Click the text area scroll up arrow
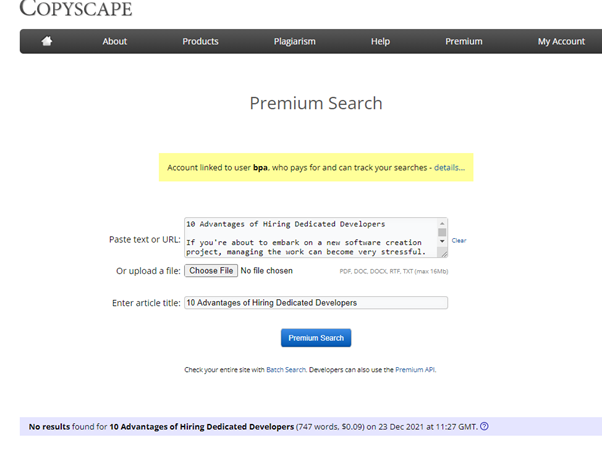Image resolution: width=602 pixels, height=461 pixels. (x=442, y=223)
